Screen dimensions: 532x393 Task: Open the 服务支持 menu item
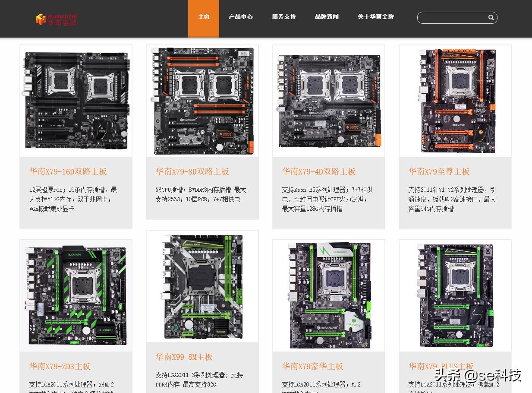[x=284, y=17]
